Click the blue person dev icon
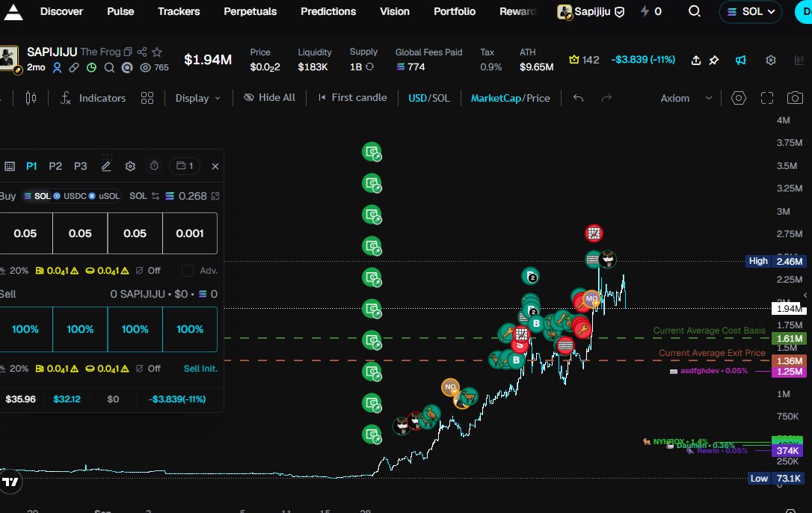 pyautogui.click(x=58, y=67)
